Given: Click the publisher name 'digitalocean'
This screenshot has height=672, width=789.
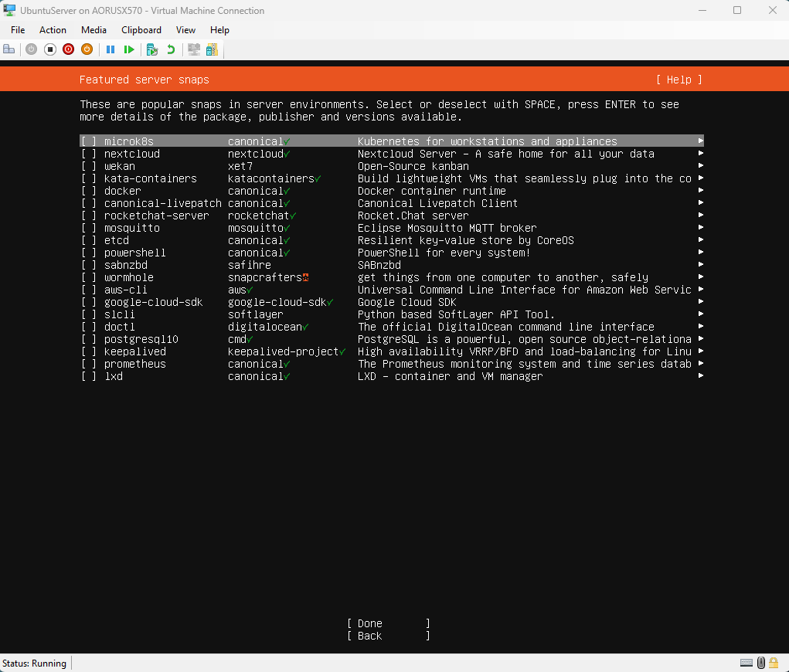Looking at the screenshot, I should click(265, 327).
